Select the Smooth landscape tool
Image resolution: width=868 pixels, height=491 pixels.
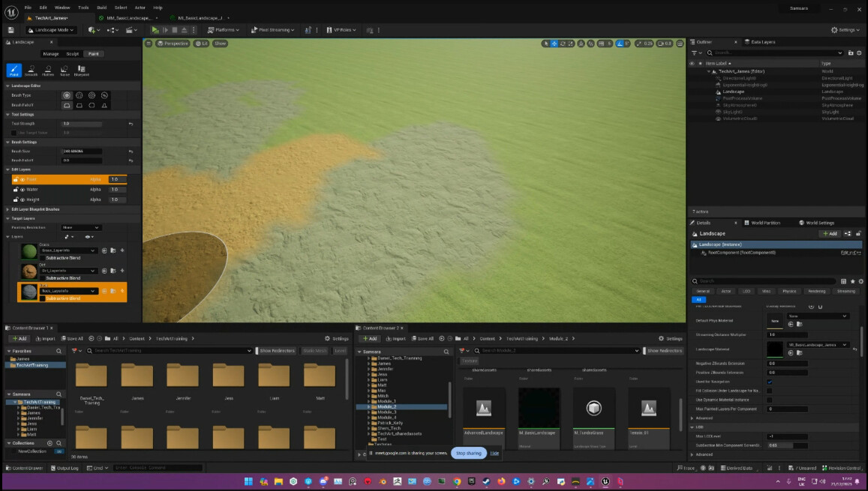click(31, 70)
